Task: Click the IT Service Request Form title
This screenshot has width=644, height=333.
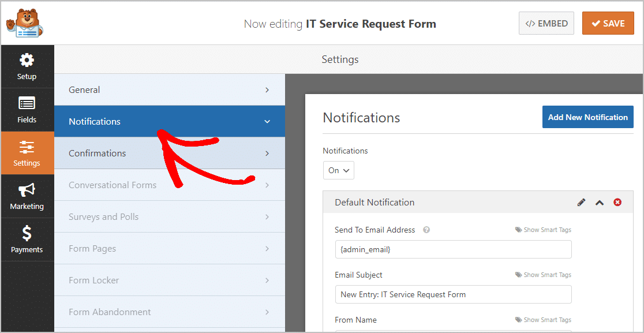Action: pos(371,24)
